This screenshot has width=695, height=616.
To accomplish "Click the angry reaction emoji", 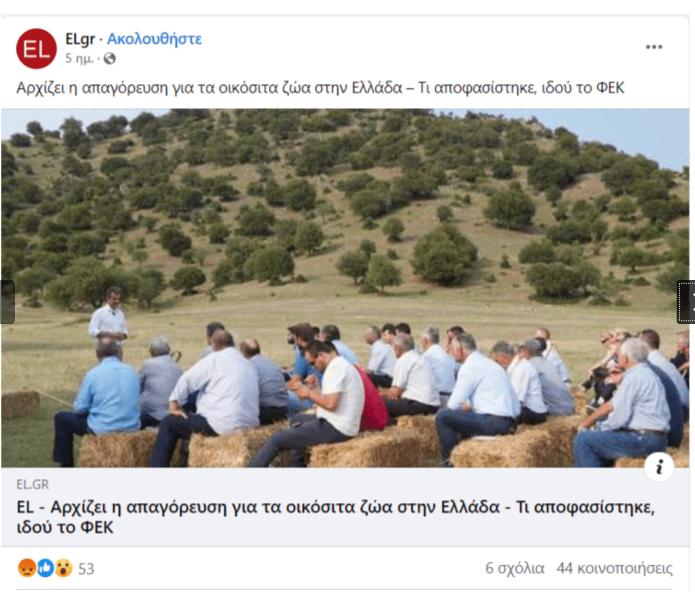I will [27, 568].
